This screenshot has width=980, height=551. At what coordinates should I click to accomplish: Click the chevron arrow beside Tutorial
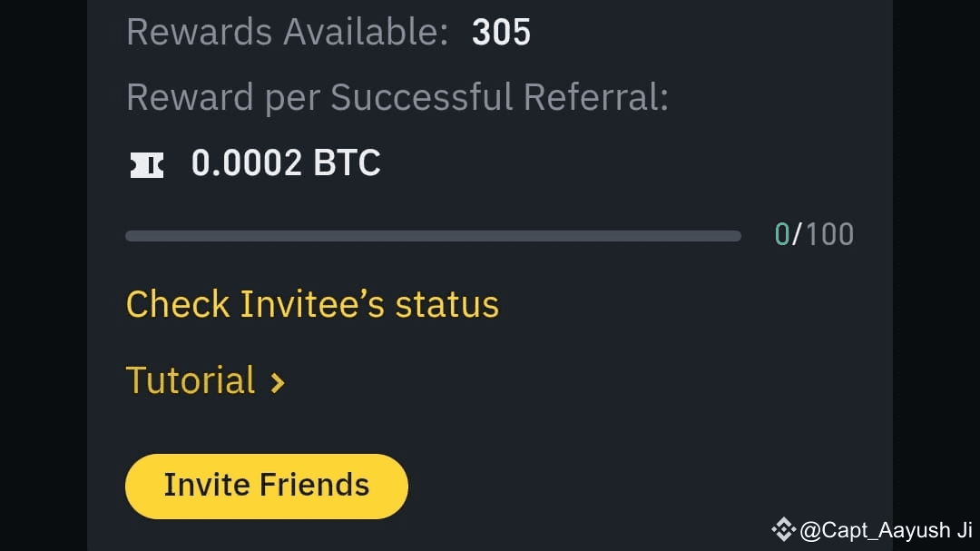278,383
